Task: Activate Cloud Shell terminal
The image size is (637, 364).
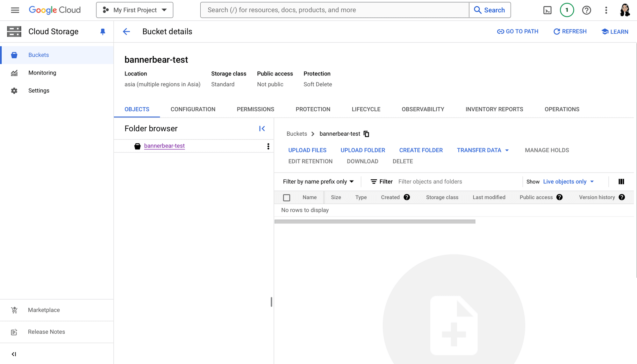Action: click(x=548, y=10)
